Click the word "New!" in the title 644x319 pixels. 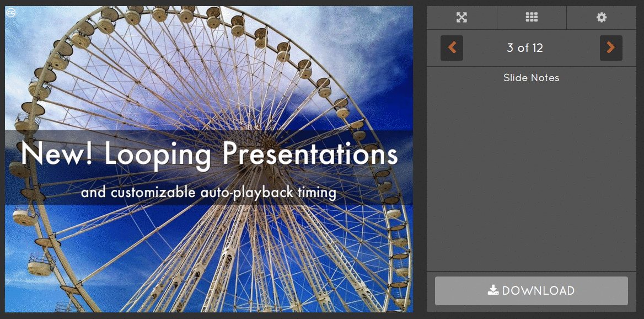pos(58,154)
